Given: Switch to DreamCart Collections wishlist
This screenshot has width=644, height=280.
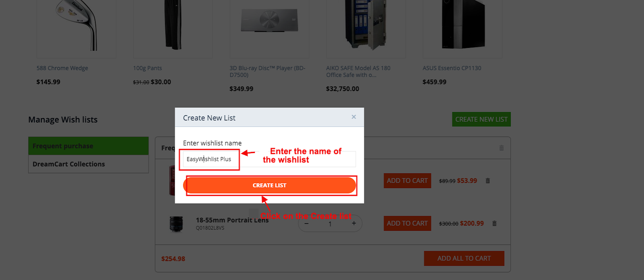Looking at the screenshot, I should click(x=89, y=164).
